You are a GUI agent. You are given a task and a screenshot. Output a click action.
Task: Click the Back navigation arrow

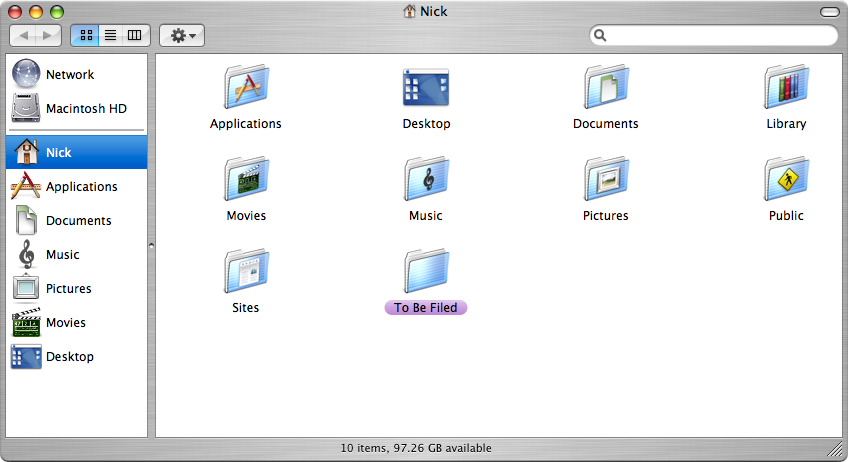pyautogui.click(x=23, y=35)
